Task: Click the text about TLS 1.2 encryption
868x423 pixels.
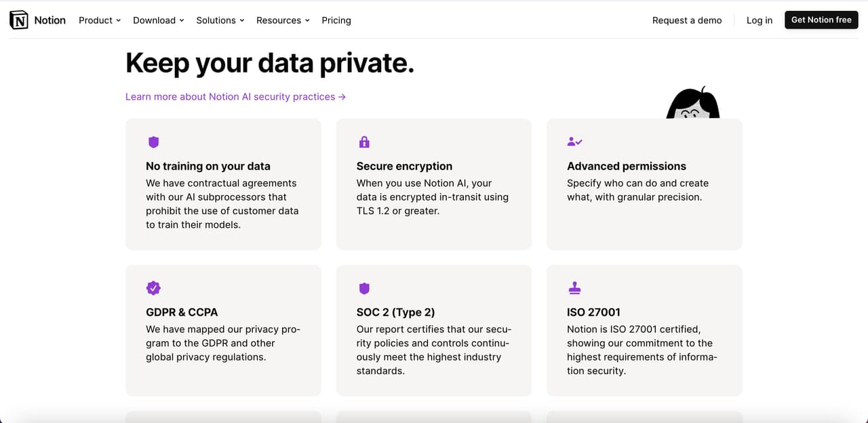Action: click(433, 197)
